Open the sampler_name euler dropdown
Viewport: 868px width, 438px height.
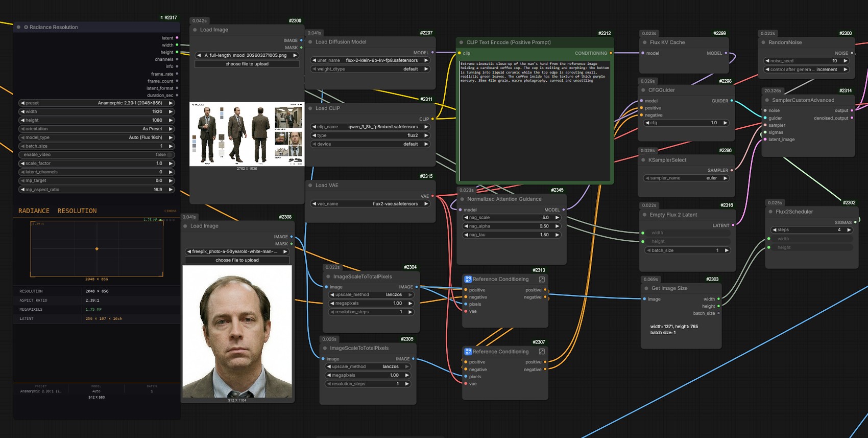tap(686, 178)
